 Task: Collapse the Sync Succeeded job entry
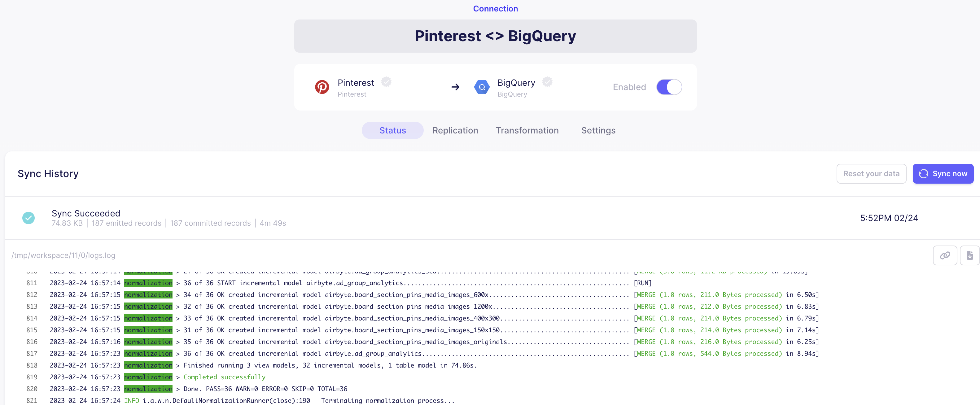click(x=86, y=213)
